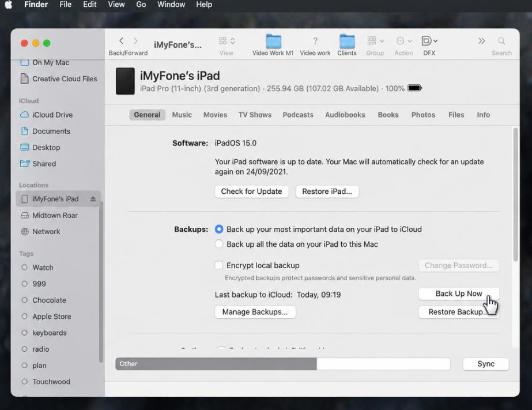
Task: Open the Help menu
Action: 204,5
